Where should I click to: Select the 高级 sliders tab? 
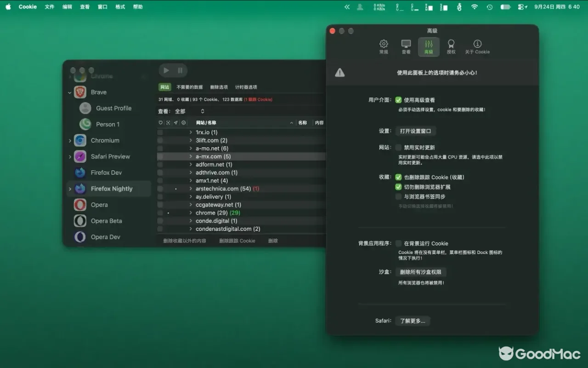coord(429,47)
